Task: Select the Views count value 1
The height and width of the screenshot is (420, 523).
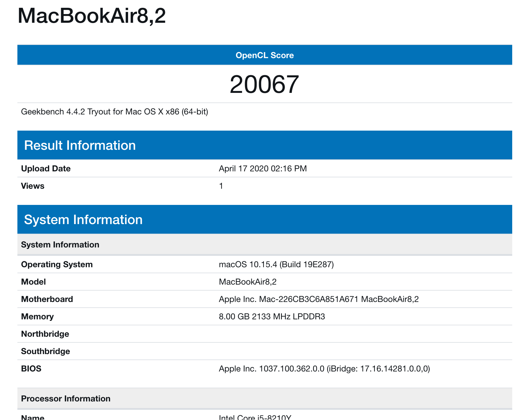Action: pyautogui.click(x=221, y=186)
